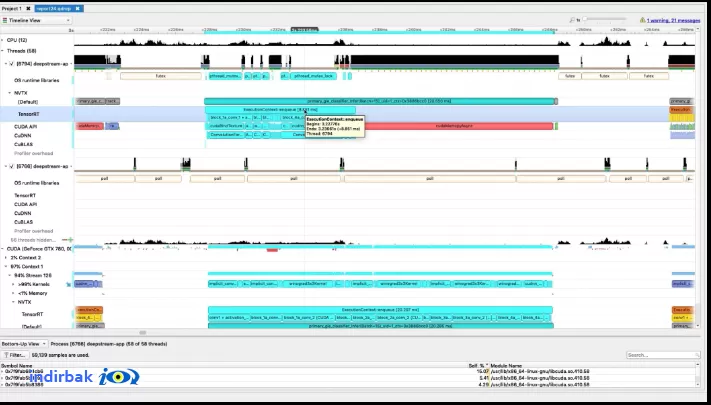711x405 pixels.
Task: Select the pthread_mutex_lock block before tooltip
Action: [313, 76]
